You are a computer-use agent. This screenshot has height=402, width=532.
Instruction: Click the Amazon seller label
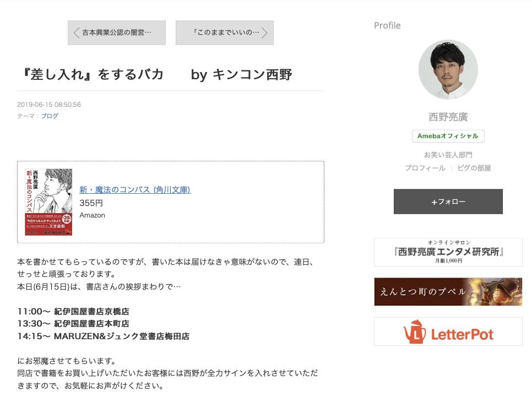93,215
